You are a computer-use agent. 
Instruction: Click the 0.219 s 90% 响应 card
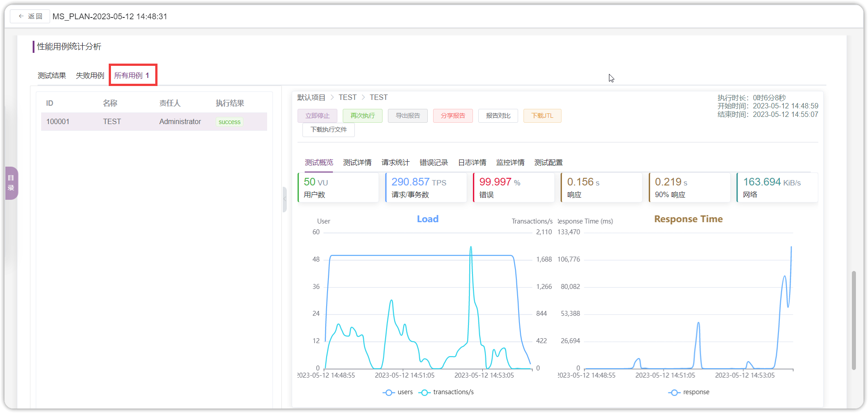click(689, 187)
